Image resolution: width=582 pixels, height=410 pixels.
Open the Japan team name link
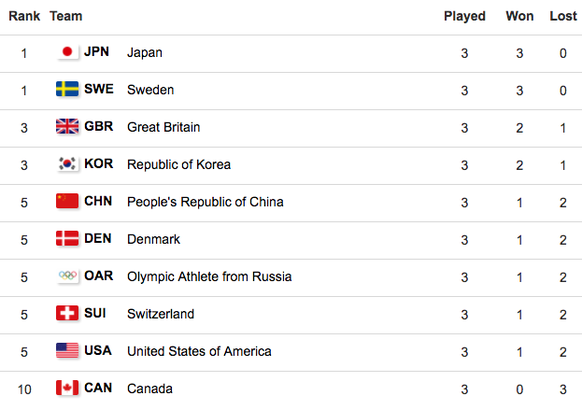[x=145, y=53]
